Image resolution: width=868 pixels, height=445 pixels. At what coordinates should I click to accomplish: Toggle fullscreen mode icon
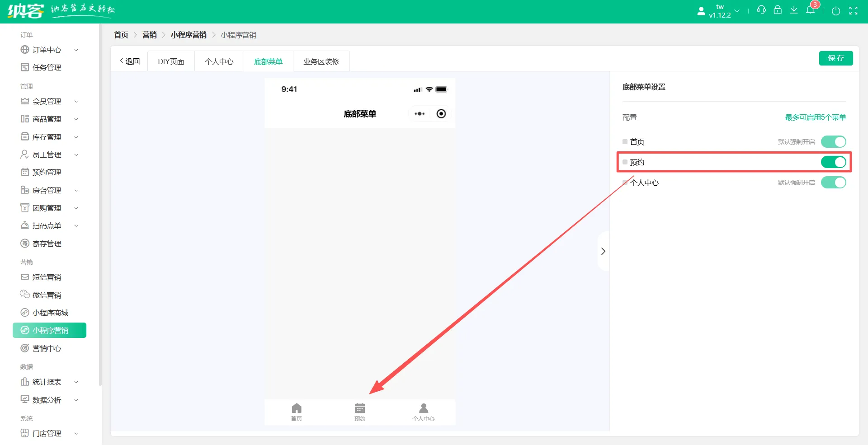(853, 11)
